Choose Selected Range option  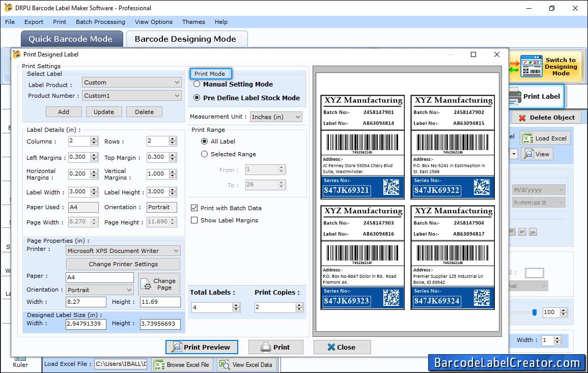pyautogui.click(x=204, y=154)
